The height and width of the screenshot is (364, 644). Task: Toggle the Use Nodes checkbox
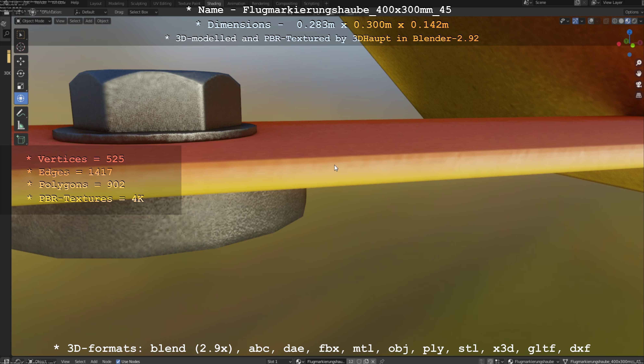pyautogui.click(x=118, y=362)
